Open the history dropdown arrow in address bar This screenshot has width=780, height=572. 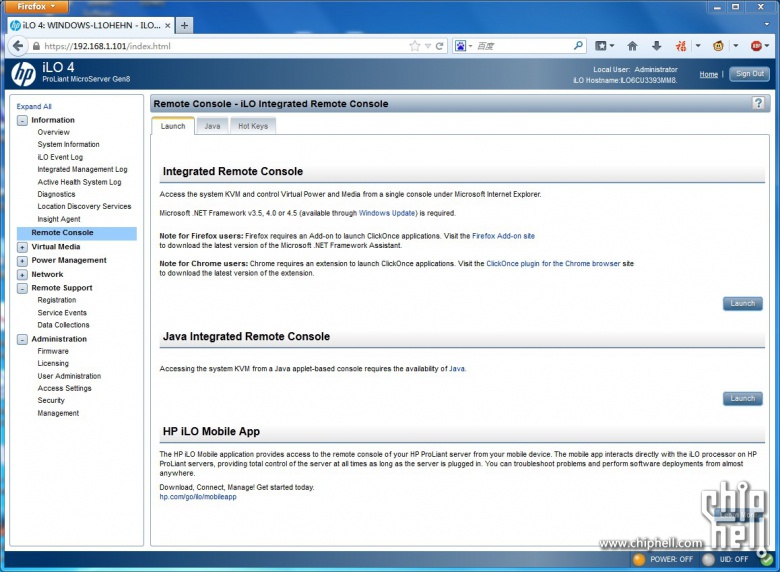pyautogui.click(x=428, y=46)
